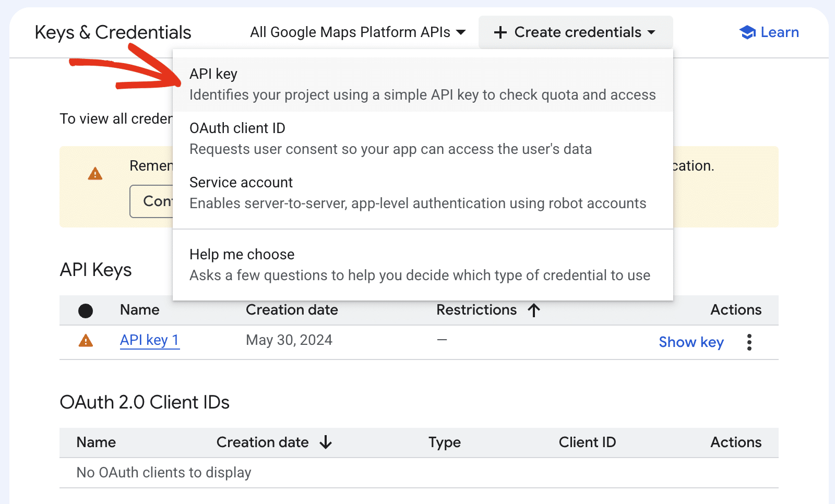Viewport: 835px width, 504px height.
Task: Click the Actions header in API Keys table
Action: (x=736, y=310)
